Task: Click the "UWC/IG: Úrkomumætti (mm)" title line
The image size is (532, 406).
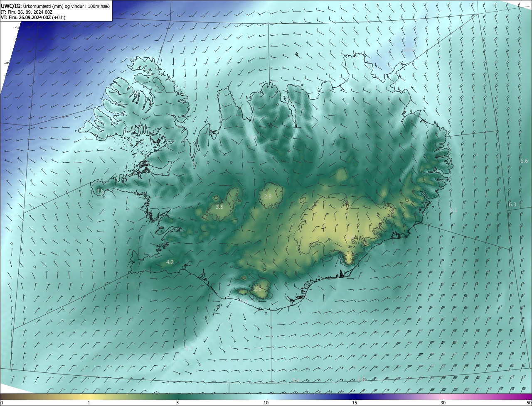Action: pos(56,5)
